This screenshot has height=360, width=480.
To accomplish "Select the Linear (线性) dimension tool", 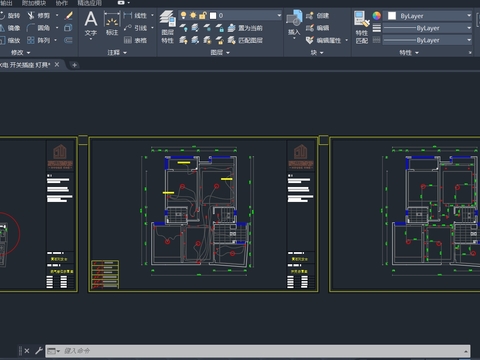I will [135, 15].
